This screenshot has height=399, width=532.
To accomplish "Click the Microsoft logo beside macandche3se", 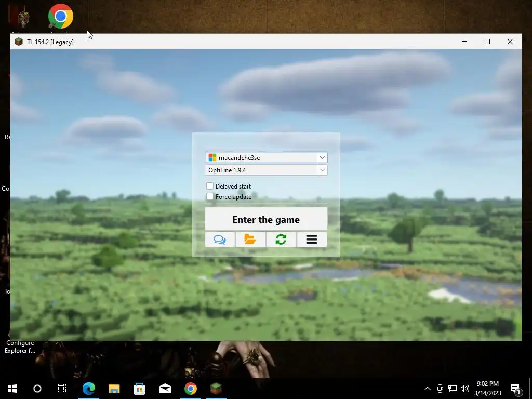I will tap(212, 157).
